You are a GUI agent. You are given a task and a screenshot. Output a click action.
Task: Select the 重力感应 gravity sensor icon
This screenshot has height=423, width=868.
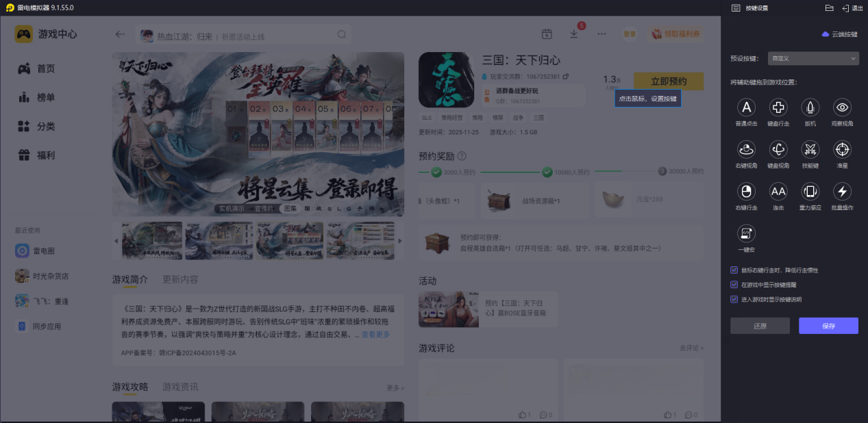810,191
